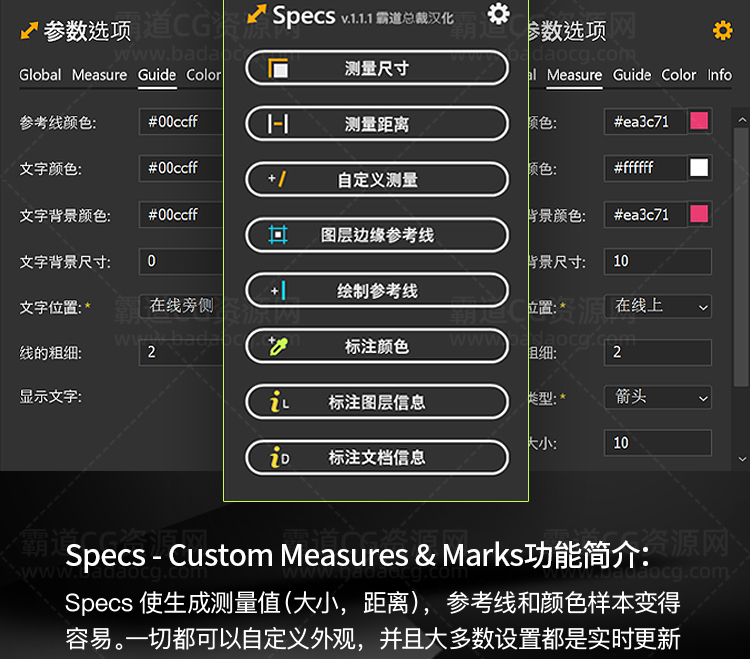Click the 参考线颜色 #00ccff field

coord(181,121)
